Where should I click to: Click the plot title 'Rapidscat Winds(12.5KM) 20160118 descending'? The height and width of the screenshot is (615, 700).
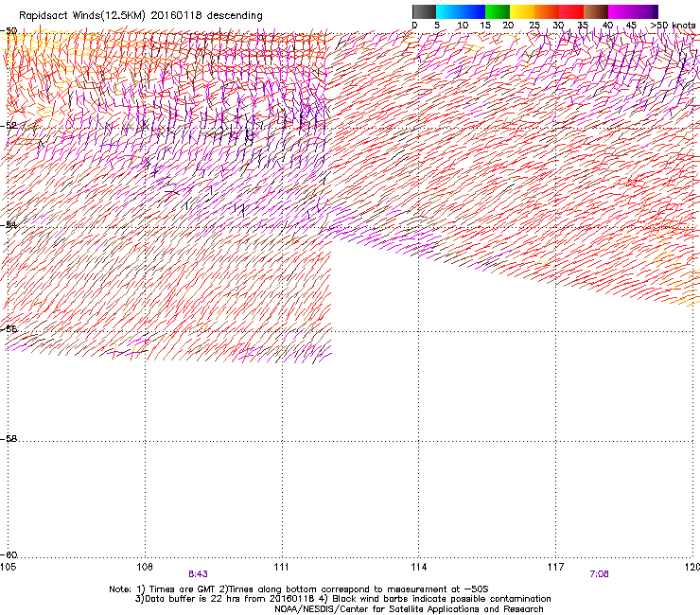tap(141, 16)
